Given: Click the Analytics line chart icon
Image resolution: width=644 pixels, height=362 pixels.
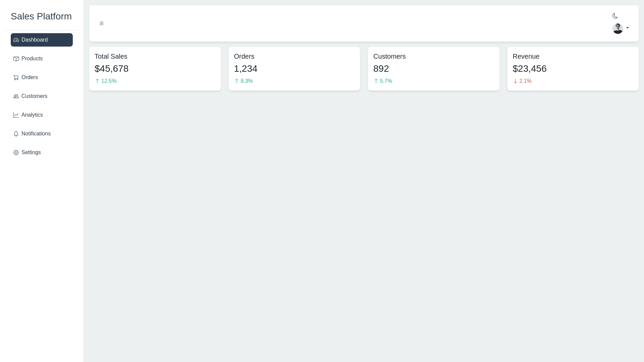Looking at the screenshot, I should click(x=16, y=115).
